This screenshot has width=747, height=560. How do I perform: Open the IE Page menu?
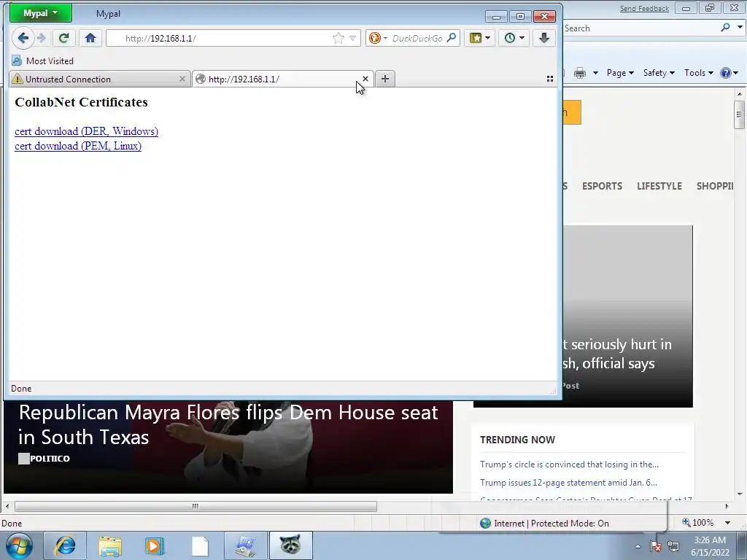click(x=620, y=73)
